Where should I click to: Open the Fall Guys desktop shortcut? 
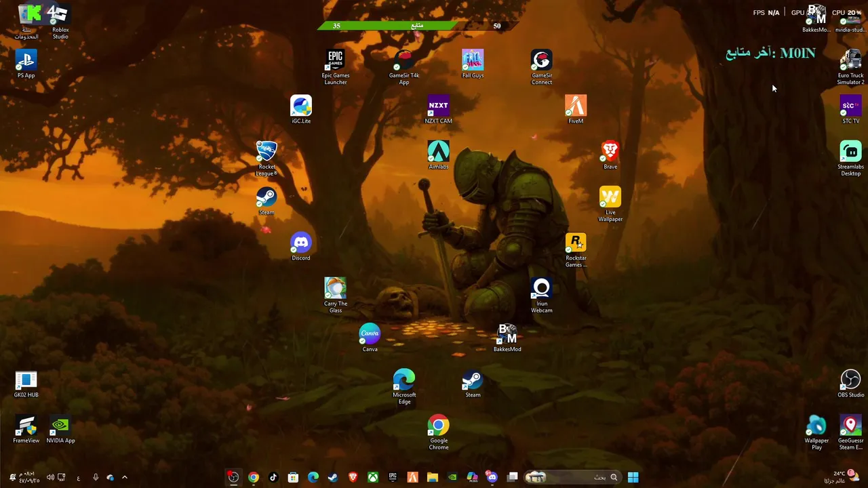click(x=473, y=64)
